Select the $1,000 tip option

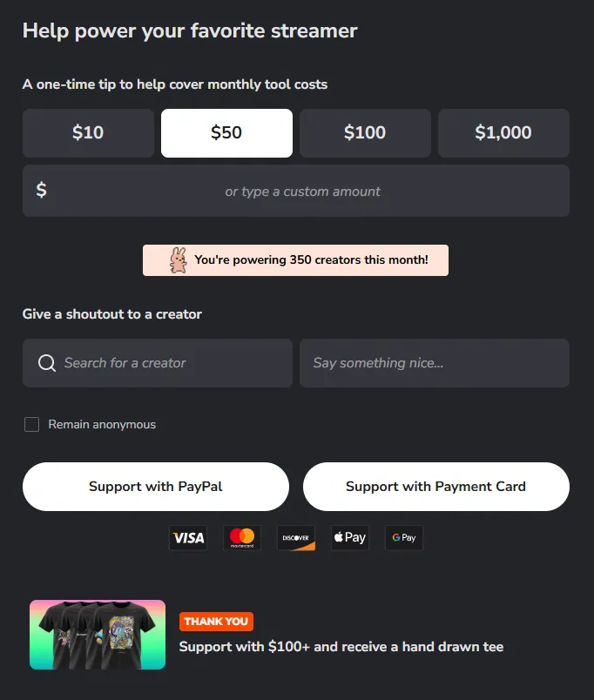coord(503,132)
